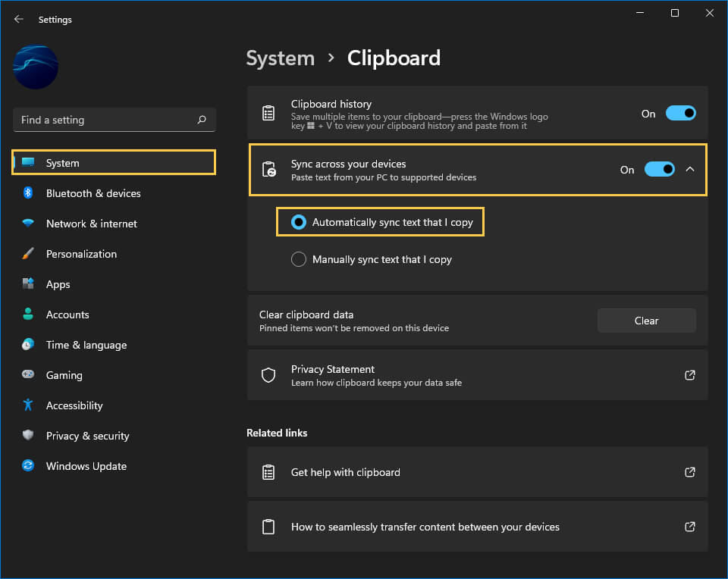Click the Get help clipboard list icon
Screen dimensions: 728x579
click(268, 472)
